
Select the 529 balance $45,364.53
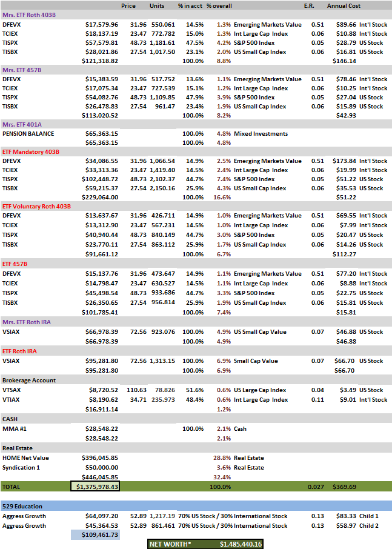(102, 525)
